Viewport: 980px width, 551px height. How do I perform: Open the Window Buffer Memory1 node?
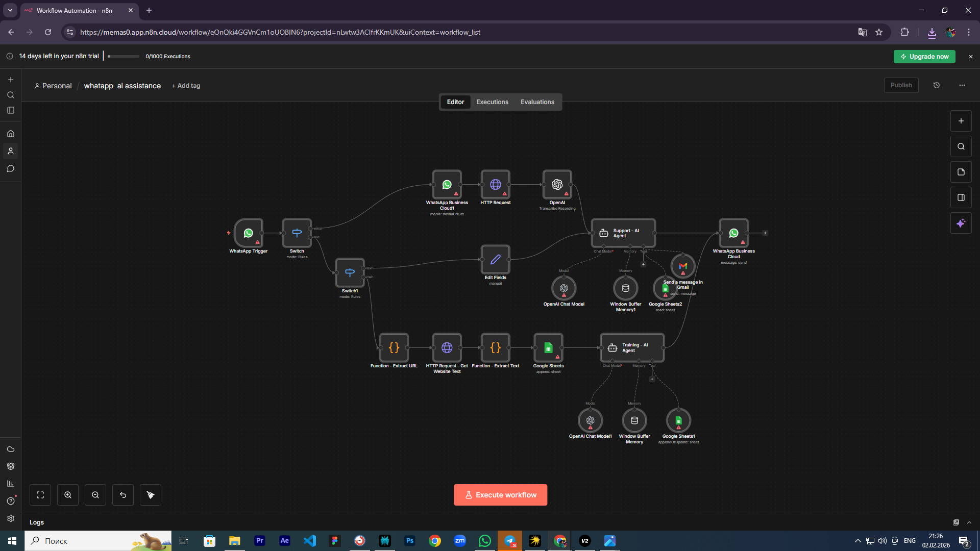point(626,288)
